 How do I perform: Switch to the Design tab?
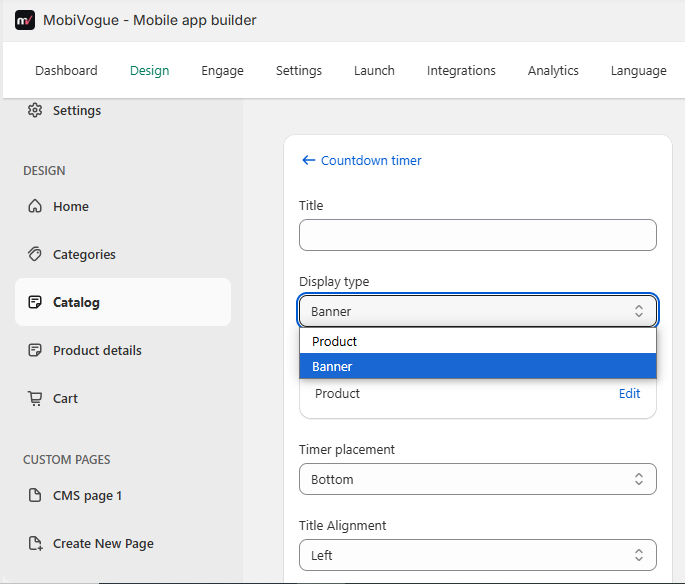pos(149,70)
